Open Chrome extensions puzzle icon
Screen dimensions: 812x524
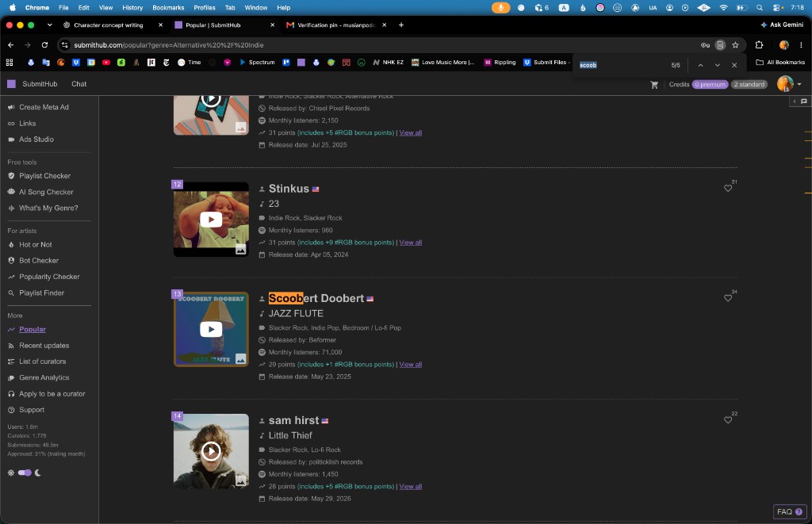tap(759, 45)
